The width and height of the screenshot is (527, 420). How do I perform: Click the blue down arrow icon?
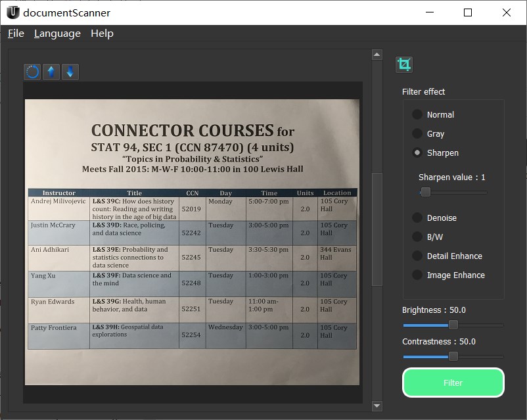pos(70,72)
